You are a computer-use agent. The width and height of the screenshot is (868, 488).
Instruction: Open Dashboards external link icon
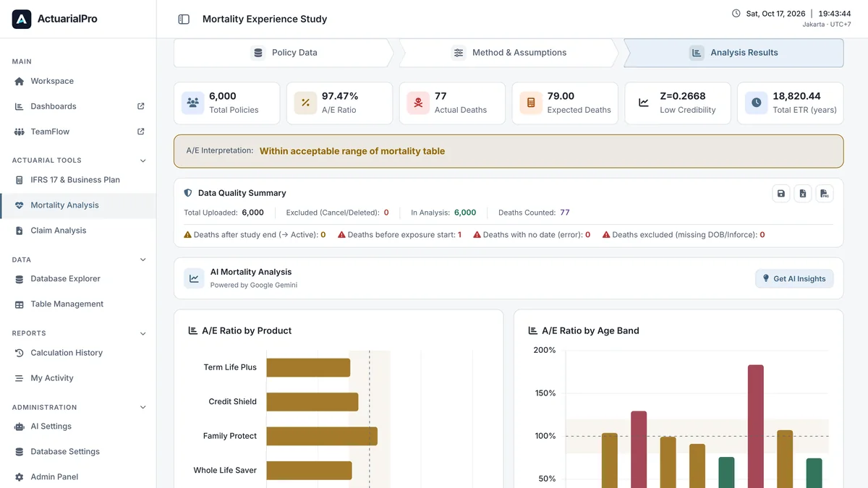[x=140, y=106]
